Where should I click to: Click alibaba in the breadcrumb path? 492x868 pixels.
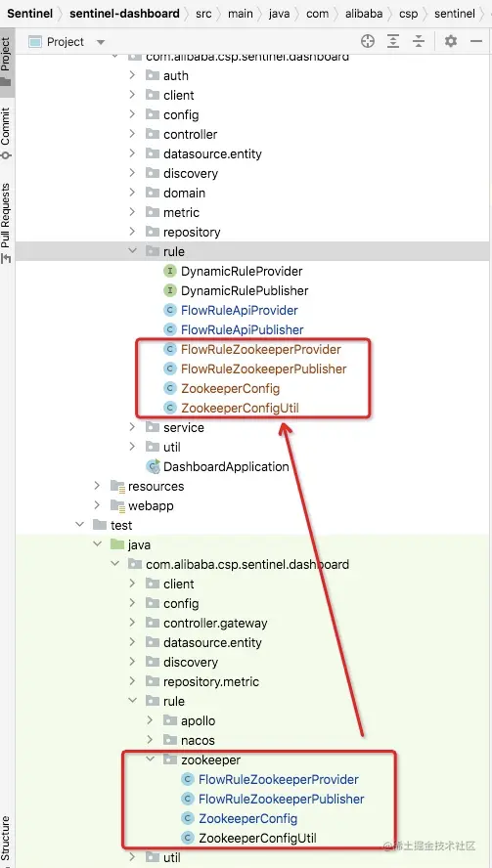(363, 14)
